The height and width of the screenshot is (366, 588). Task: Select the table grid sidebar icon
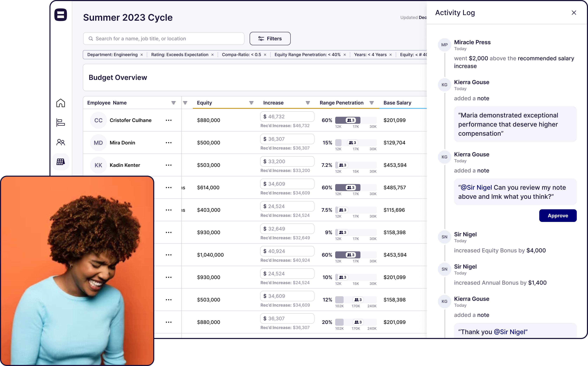[x=60, y=162]
